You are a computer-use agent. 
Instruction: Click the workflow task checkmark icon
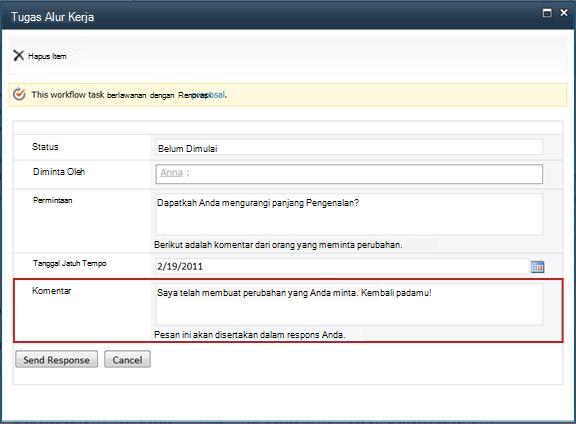click(19, 94)
